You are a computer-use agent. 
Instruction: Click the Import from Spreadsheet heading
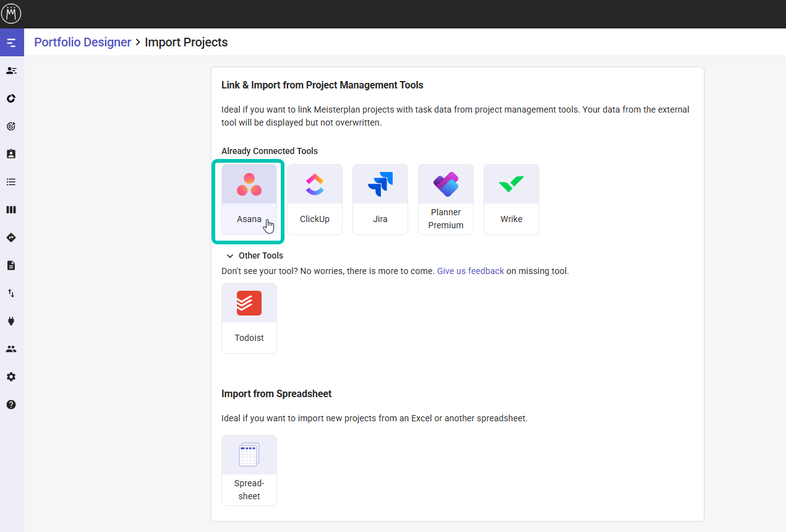276,393
